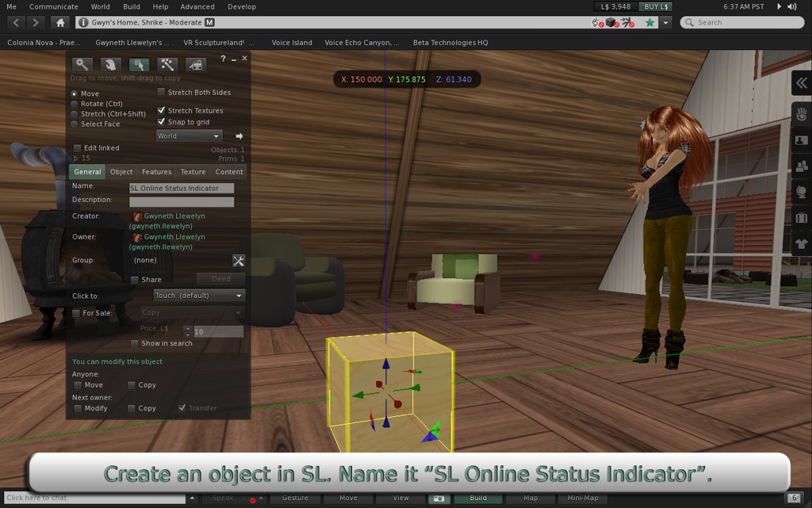Viewport: 812px width, 508px height.
Task: Open the Inventory suitcase sidebar icon
Action: [802, 218]
